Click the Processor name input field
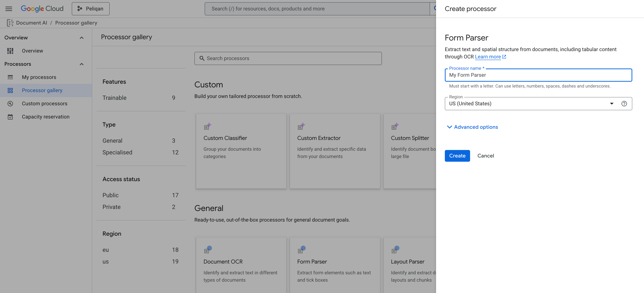Viewport: 644px width, 293px height. 538,75
